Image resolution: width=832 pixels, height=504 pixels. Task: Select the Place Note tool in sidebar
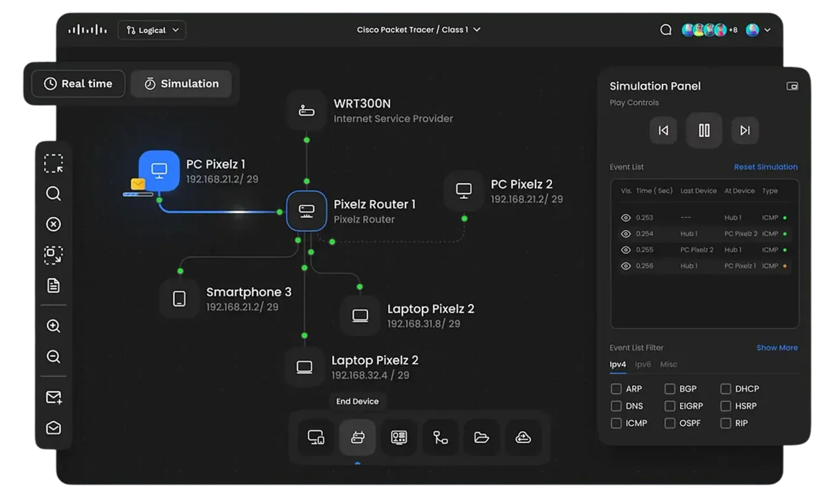coord(53,285)
